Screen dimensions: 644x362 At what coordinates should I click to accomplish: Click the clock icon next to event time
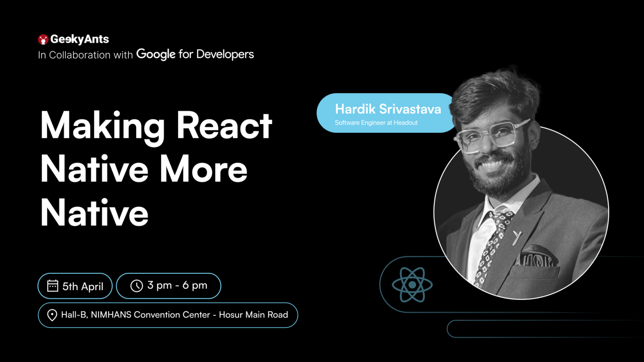(x=137, y=286)
